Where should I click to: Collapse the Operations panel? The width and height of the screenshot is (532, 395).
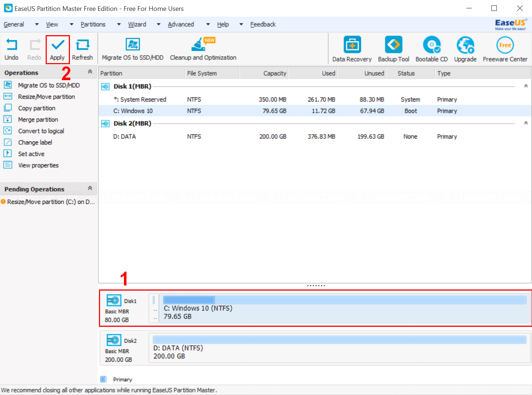(x=90, y=72)
